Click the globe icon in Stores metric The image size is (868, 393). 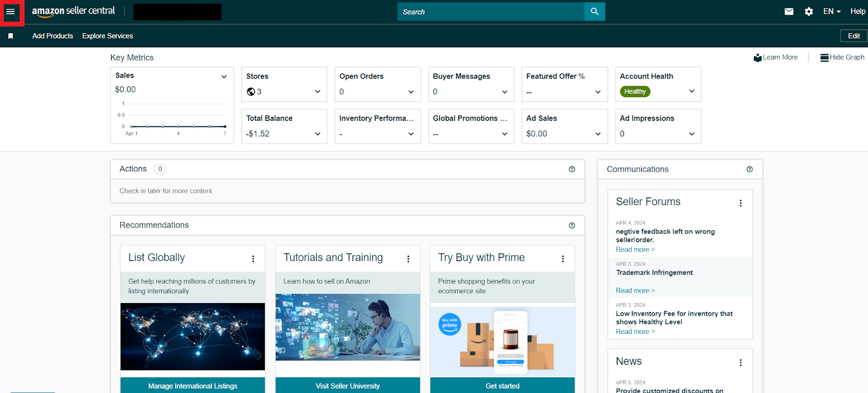click(x=251, y=92)
